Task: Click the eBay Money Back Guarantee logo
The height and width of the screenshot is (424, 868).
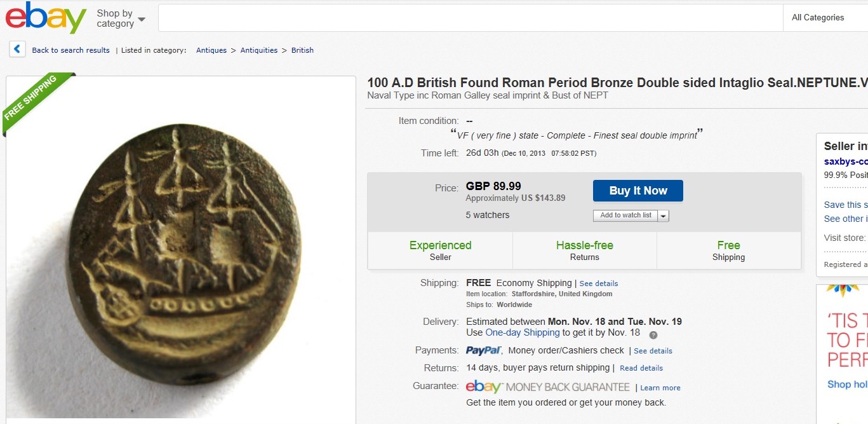Action: 547,387
